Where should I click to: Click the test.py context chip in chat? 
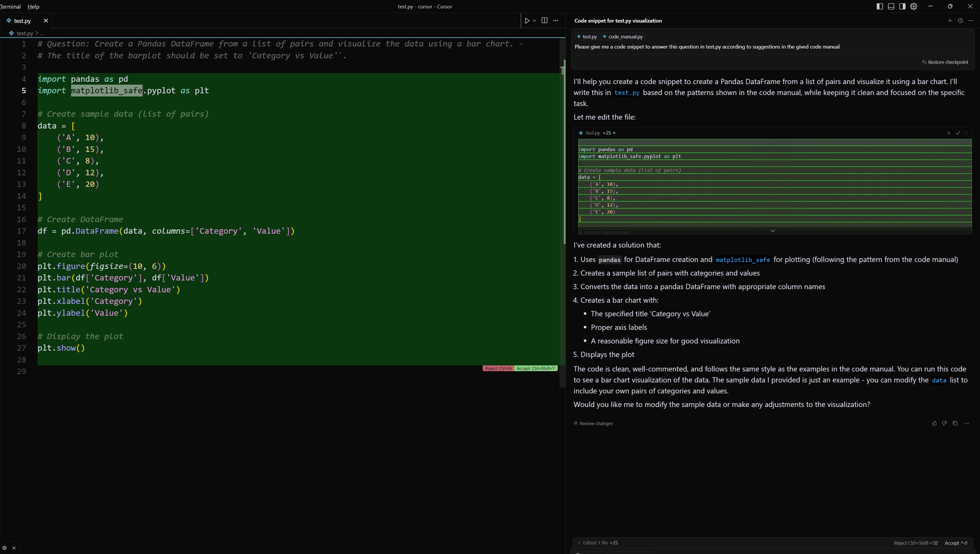586,36
